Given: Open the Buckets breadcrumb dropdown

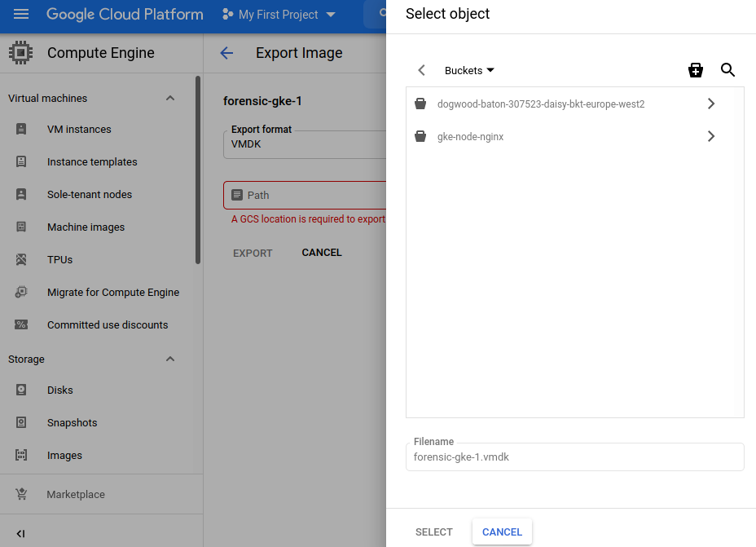Looking at the screenshot, I should point(469,70).
